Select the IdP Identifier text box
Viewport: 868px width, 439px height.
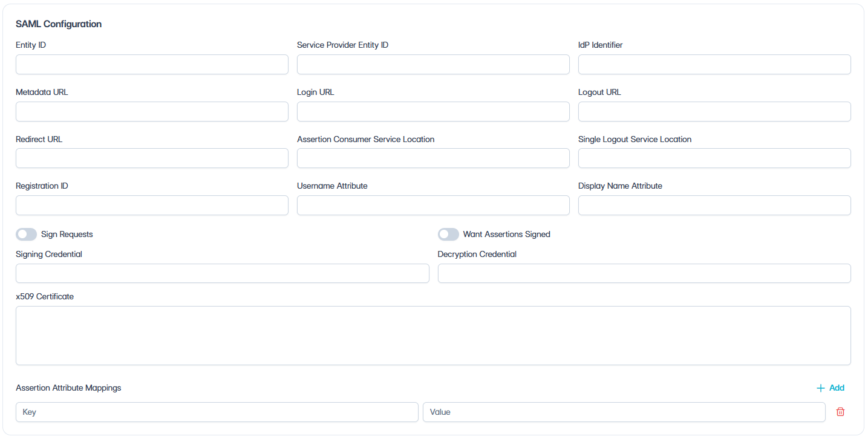coord(714,65)
